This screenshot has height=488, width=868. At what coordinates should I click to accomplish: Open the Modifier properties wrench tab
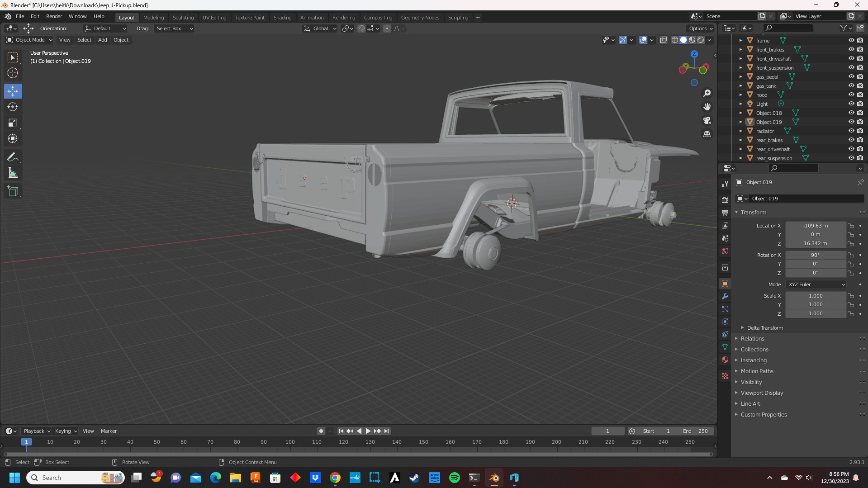coord(725,297)
